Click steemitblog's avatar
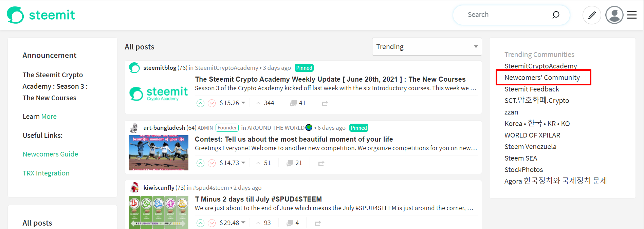The width and height of the screenshot is (644, 229). tap(134, 68)
